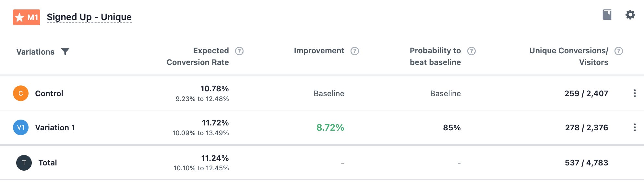
Task: Select the Variation 1 name
Action: tap(55, 128)
